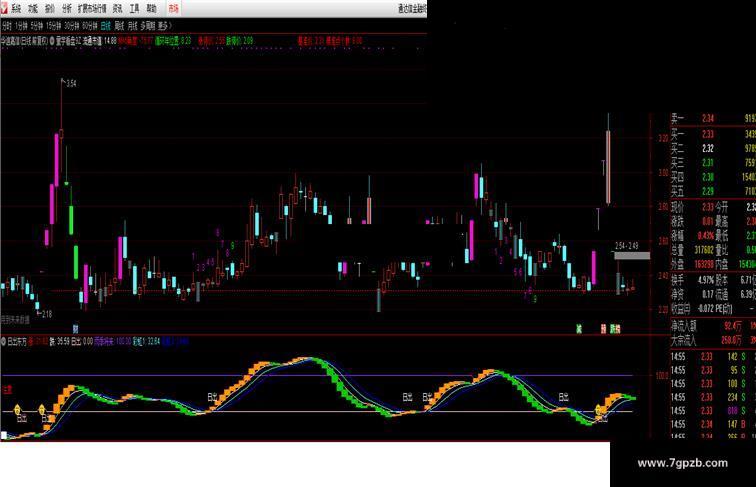
Task: Click the 卖一 price 2.34
Action: [708, 119]
